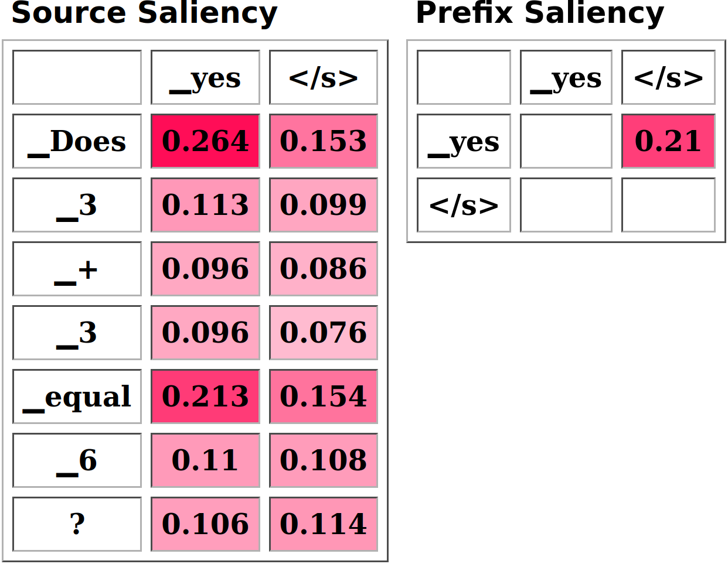728x564 pixels.
Task: Select the _equal token row label
Action: click(77, 396)
